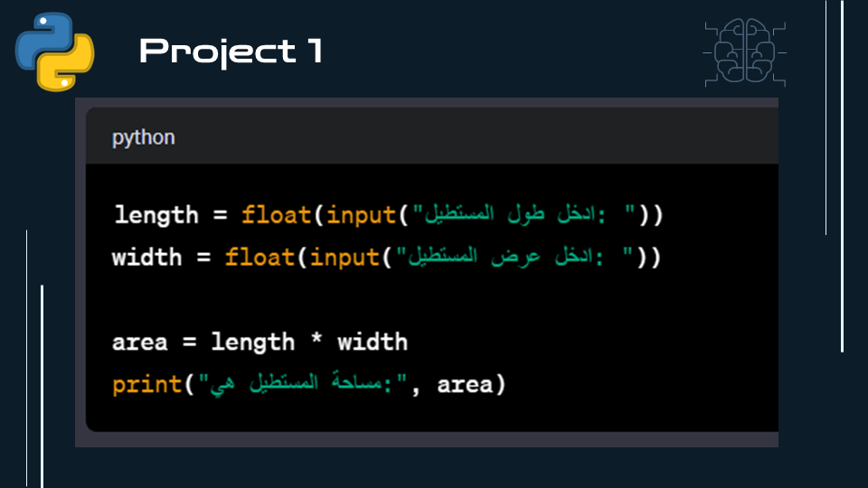Click the Arabic area output string
868x488 pixels.
click(302, 383)
